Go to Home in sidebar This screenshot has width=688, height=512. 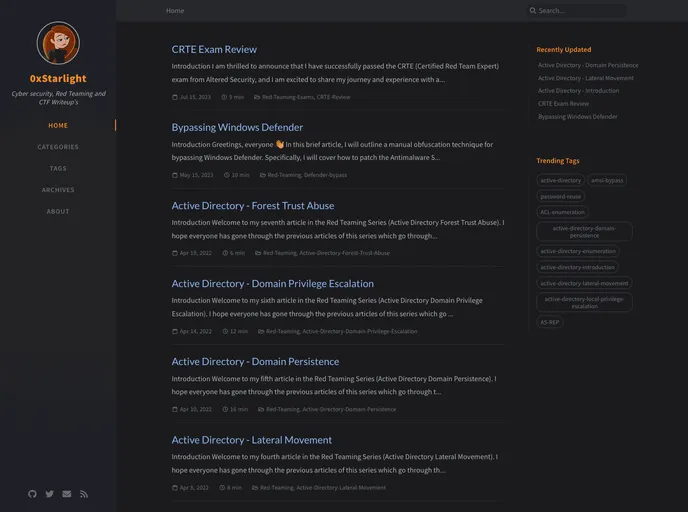click(x=58, y=125)
